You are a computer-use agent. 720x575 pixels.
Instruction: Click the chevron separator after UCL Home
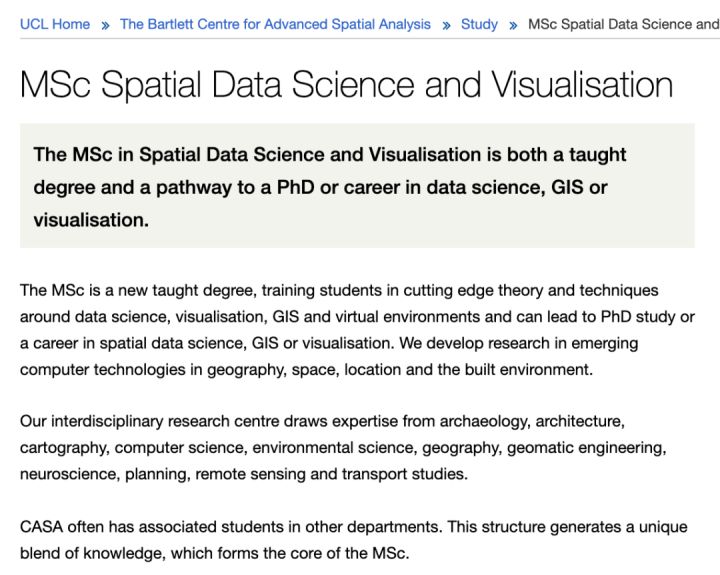pyautogui.click(x=105, y=25)
